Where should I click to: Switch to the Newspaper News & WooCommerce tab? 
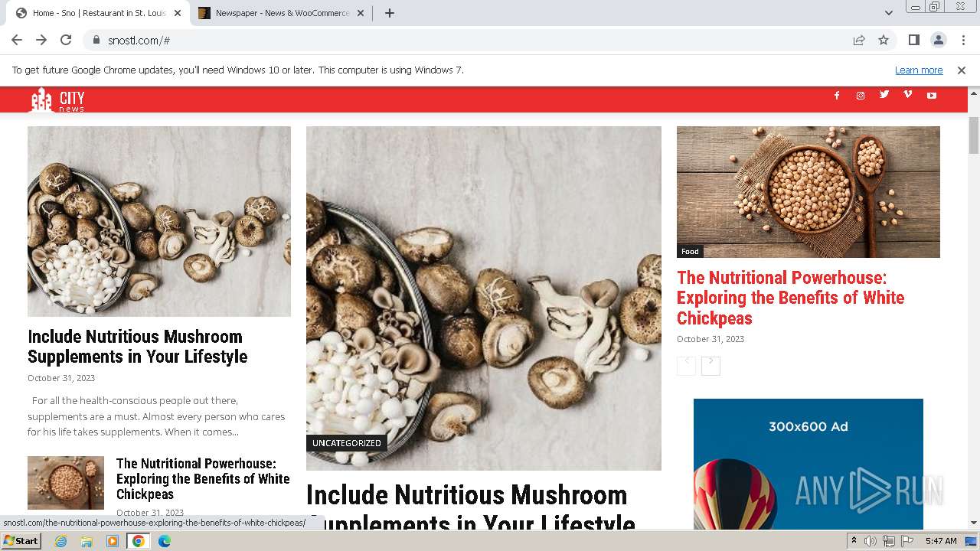(x=280, y=13)
